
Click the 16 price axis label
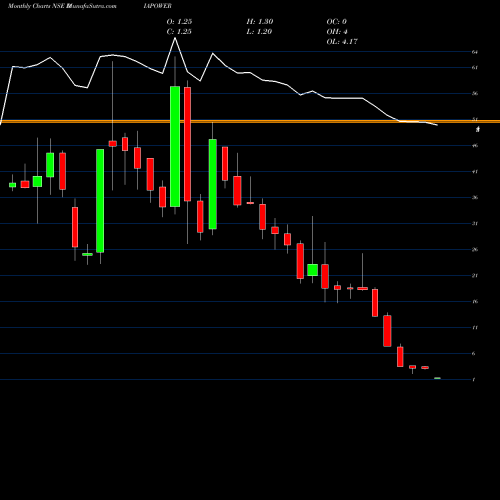coord(475,302)
